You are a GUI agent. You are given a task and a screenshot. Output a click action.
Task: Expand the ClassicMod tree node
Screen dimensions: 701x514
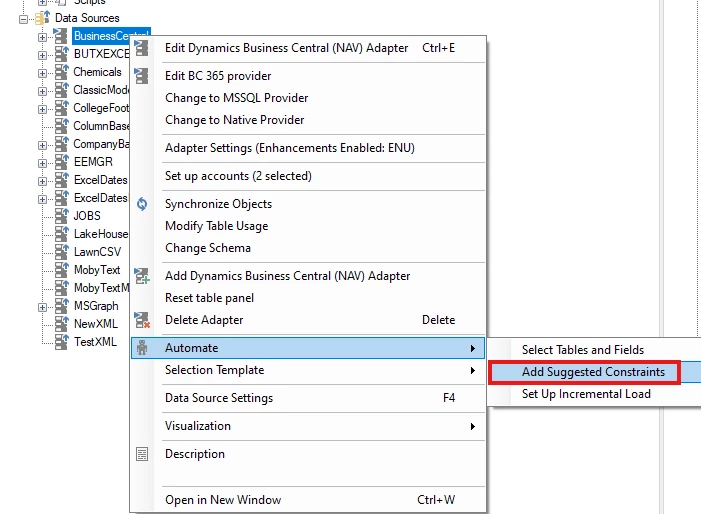click(42, 91)
